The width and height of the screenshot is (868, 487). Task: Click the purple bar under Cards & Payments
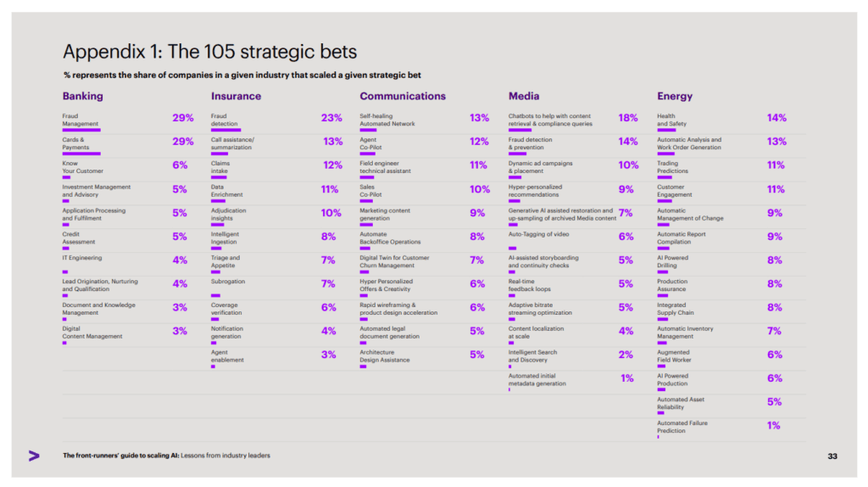coord(81,154)
